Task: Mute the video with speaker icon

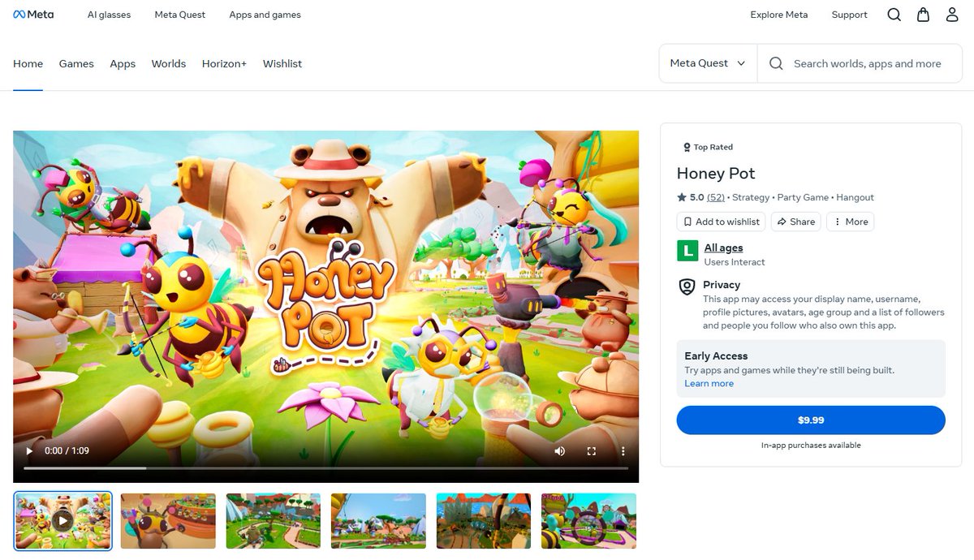Action: 559,451
